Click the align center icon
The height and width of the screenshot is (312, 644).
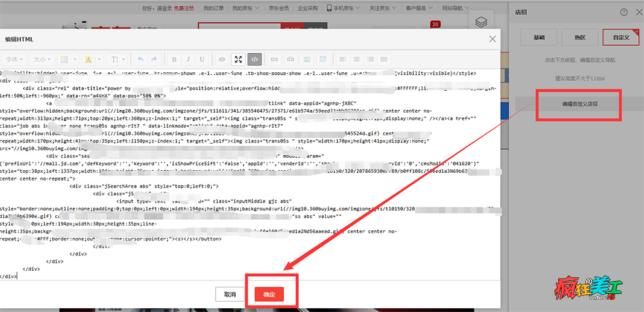pyautogui.click(x=357, y=59)
